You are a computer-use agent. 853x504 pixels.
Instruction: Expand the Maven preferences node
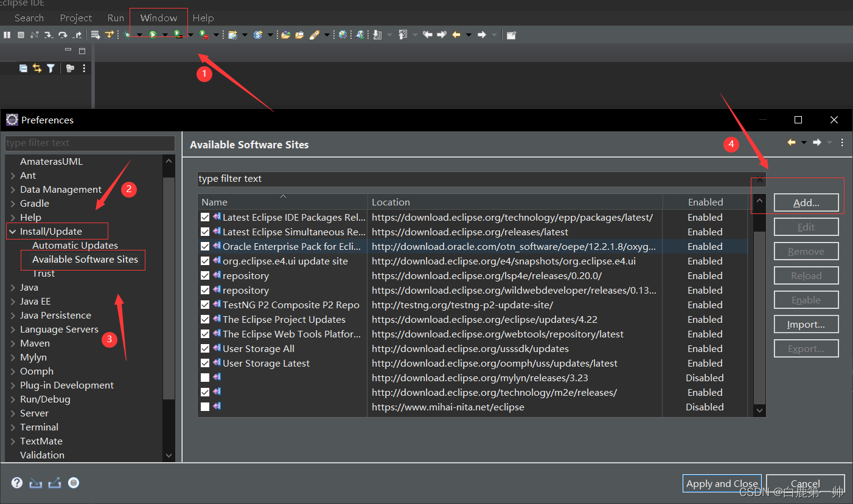[13, 343]
